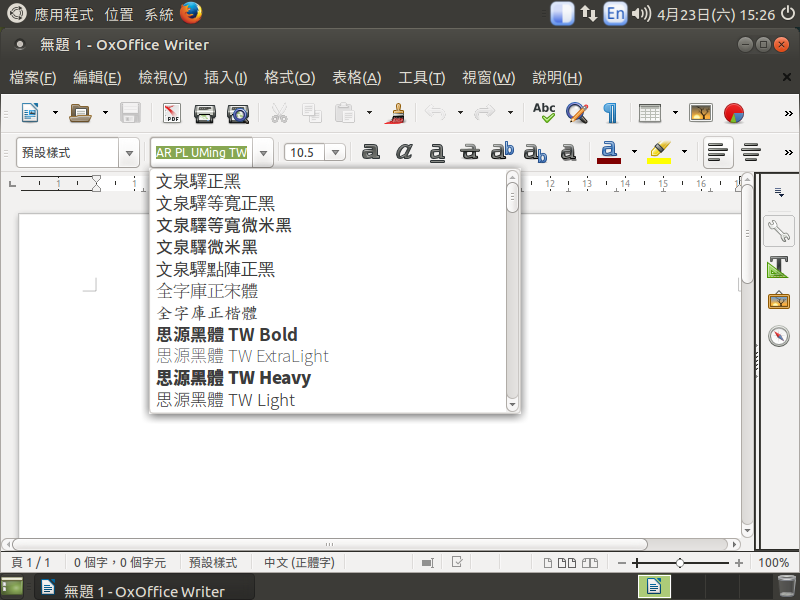Viewport: 800px width, 600px height.
Task: Select single-page view layout in status bar
Action: coord(547,563)
